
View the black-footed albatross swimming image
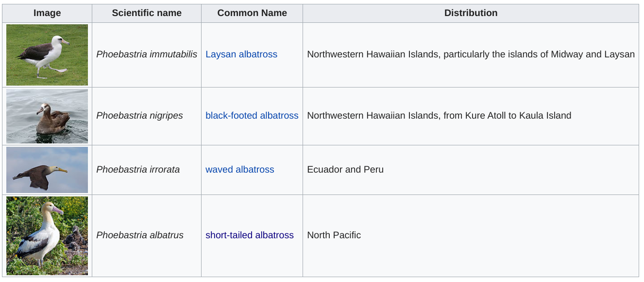point(47,116)
